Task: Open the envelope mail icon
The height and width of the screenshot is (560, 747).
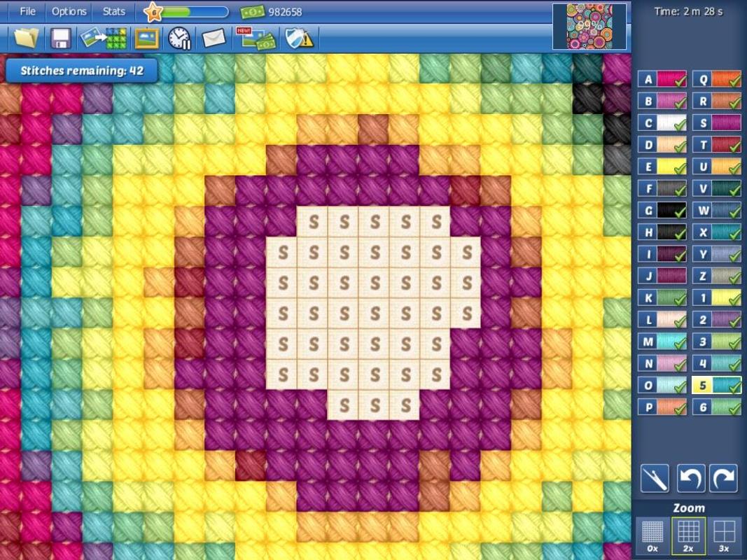Action: [214, 38]
